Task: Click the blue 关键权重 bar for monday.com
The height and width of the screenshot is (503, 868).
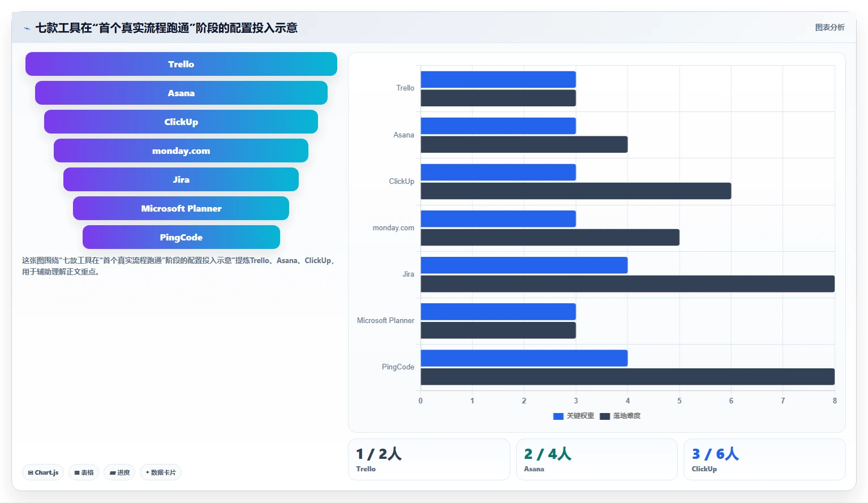Action: tap(498, 218)
